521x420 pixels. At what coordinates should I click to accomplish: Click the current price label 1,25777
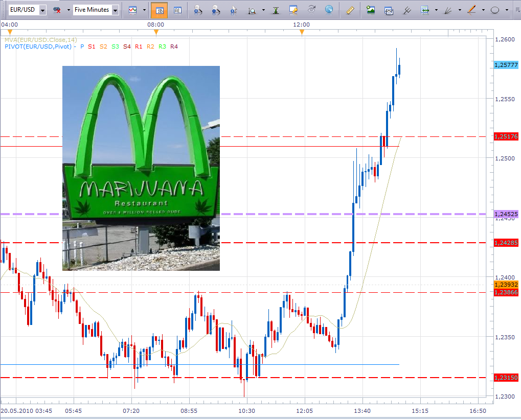506,65
